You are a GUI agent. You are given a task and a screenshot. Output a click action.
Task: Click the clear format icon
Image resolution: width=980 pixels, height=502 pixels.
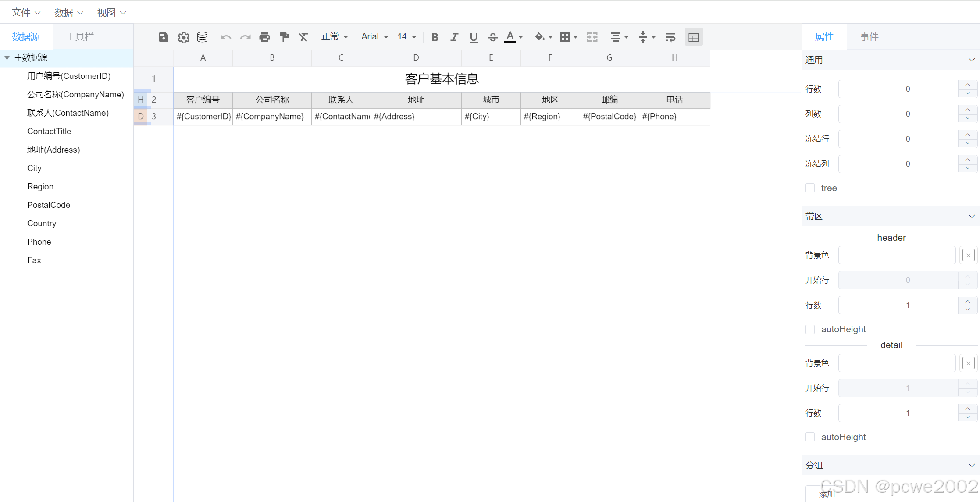pos(303,37)
